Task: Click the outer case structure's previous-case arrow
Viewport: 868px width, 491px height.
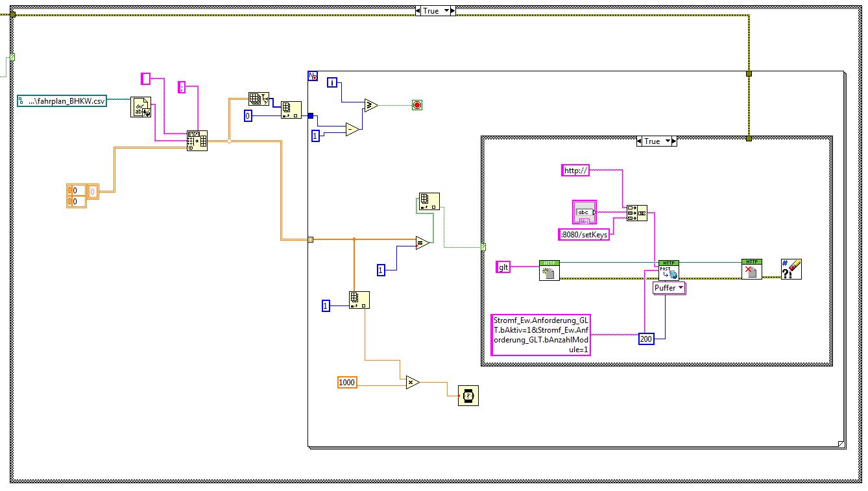Action: [x=418, y=11]
